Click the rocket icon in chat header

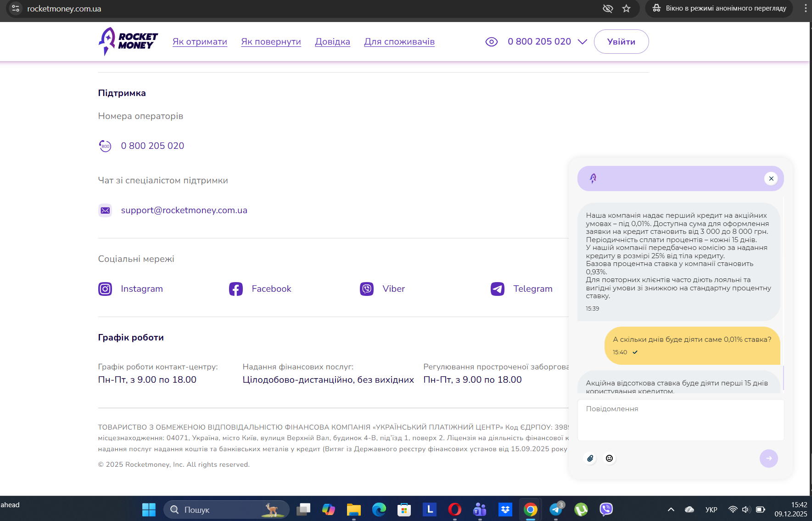pos(593,178)
